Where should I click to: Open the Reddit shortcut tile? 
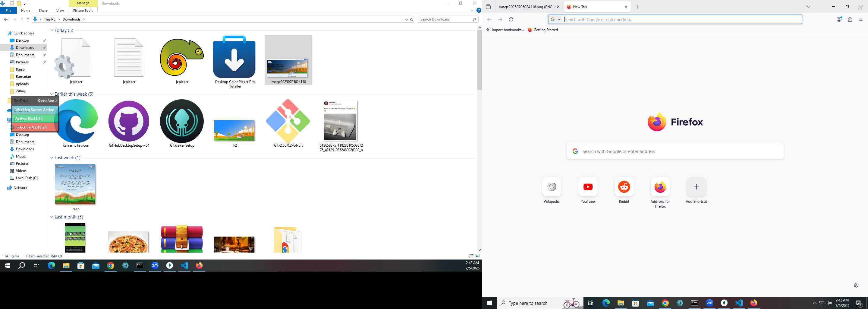(x=624, y=186)
